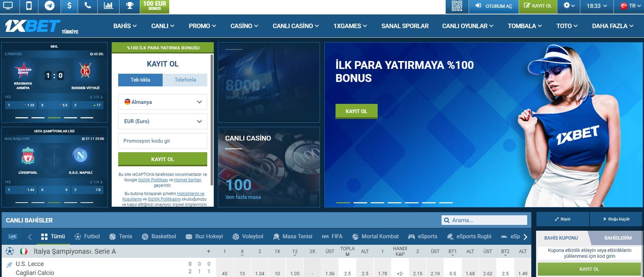This screenshot has width=644, height=277.
Task: Select the first banner slide indicator
Action: pos(343,203)
